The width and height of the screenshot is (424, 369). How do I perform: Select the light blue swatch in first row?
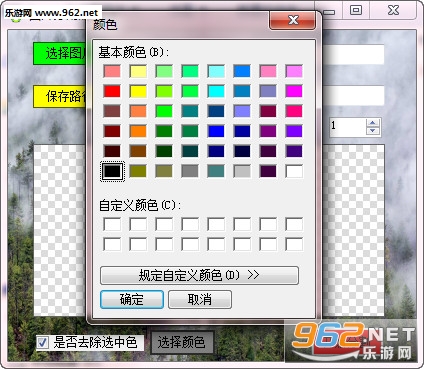click(x=216, y=71)
